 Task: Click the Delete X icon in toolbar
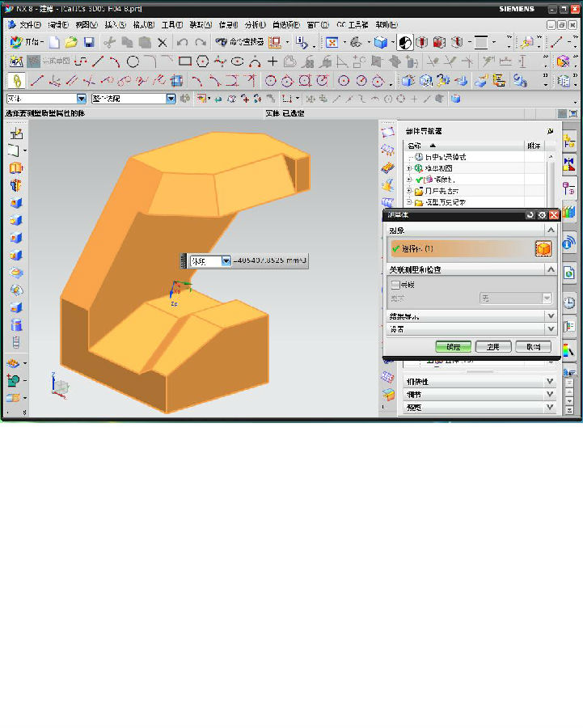click(x=163, y=42)
